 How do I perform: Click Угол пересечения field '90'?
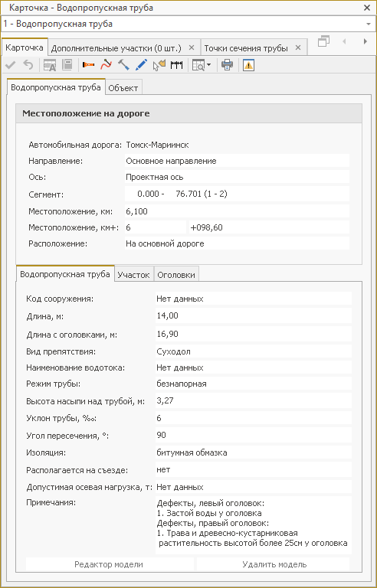(x=254, y=435)
